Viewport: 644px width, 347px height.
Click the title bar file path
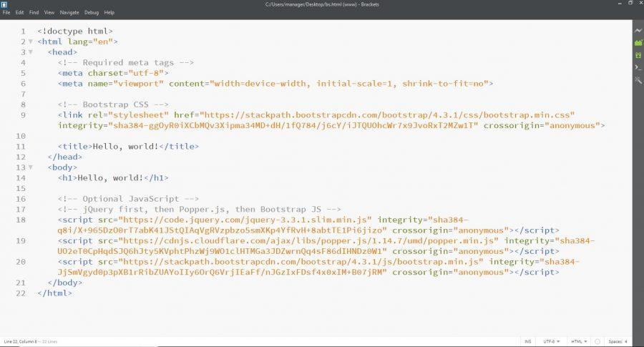click(x=322, y=4)
